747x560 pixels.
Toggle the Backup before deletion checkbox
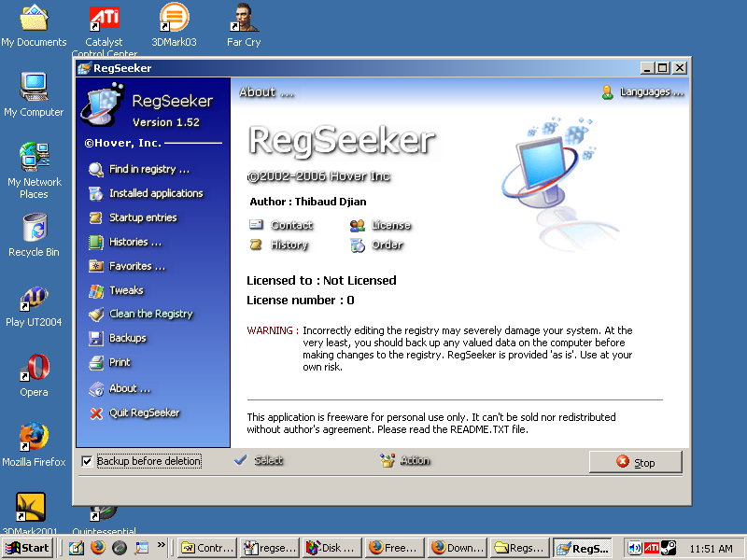[x=88, y=461]
